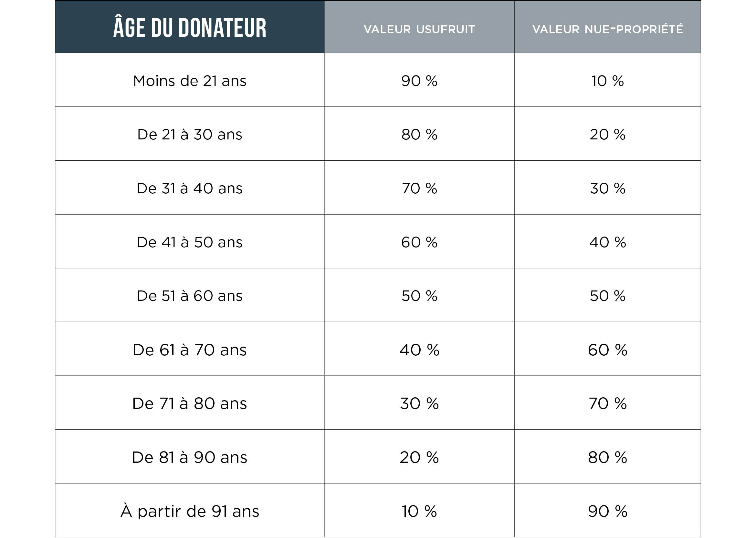
Task: Click nue-propriété value for De 21 à 30 ans
Action: point(608,134)
